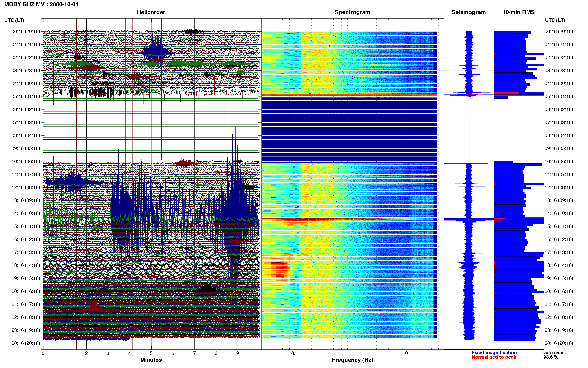Click the left '13:16 (09:16)' time label
The width and height of the screenshot is (588, 368).
[x=26, y=200]
